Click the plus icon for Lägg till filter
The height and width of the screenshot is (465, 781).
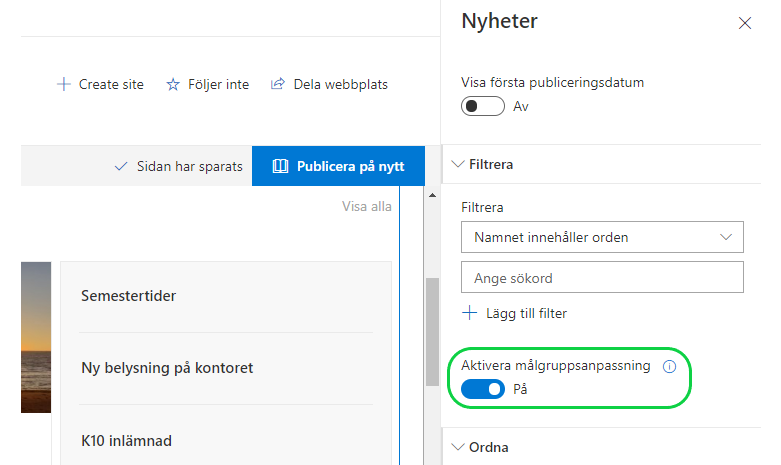click(469, 313)
